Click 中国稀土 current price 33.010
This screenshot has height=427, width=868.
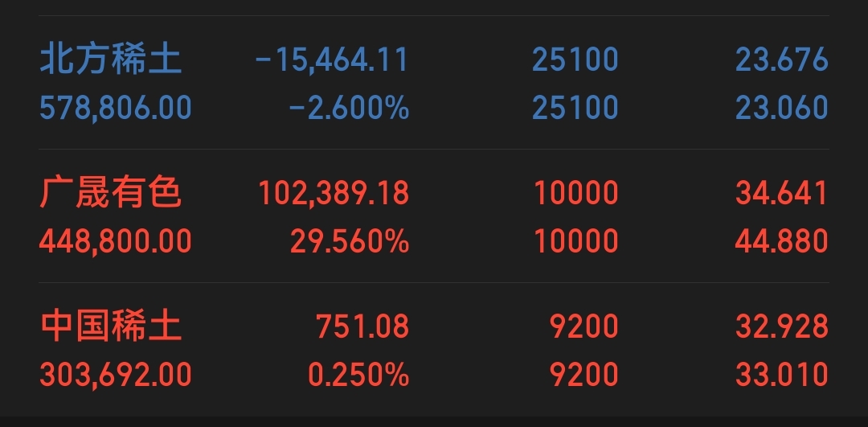782,375
